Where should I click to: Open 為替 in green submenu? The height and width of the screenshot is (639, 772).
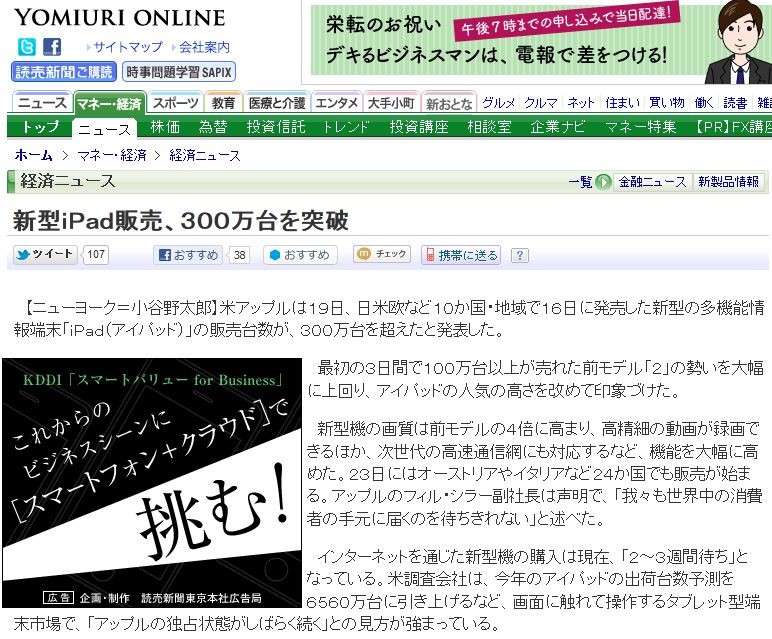pyautogui.click(x=213, y=127)
